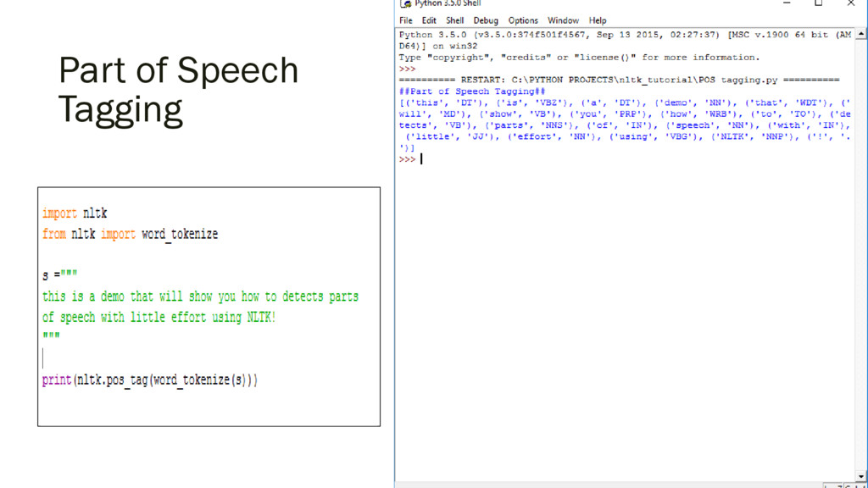Open the File menu
Viewport: 868px width, 488px height.
[x=406, y=20]
